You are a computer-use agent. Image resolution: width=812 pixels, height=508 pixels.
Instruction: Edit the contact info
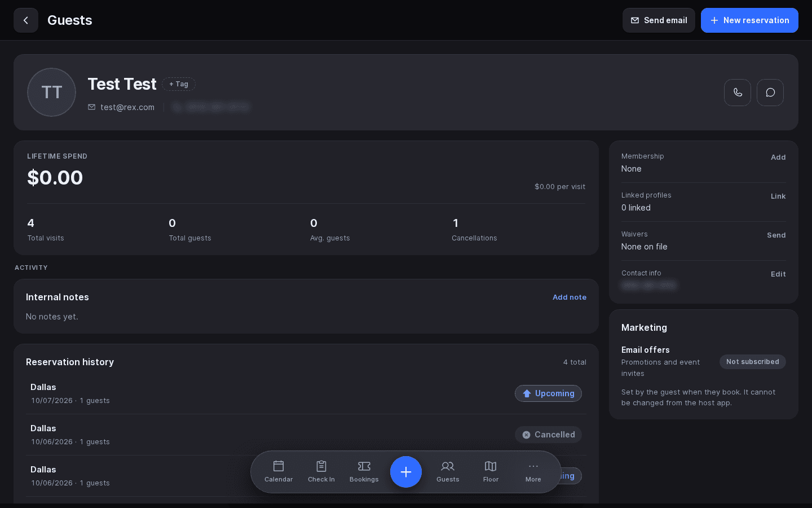click(778, 274)
